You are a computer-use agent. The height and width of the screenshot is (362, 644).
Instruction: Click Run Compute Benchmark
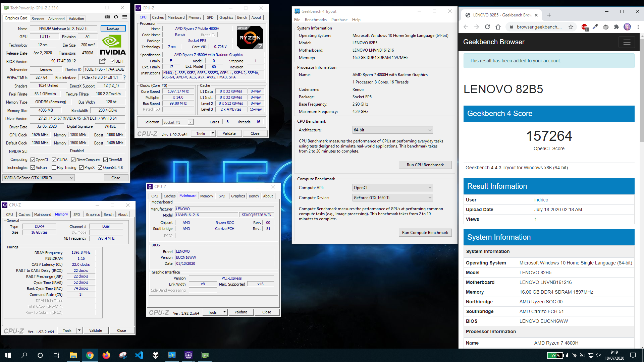point(425,233)
